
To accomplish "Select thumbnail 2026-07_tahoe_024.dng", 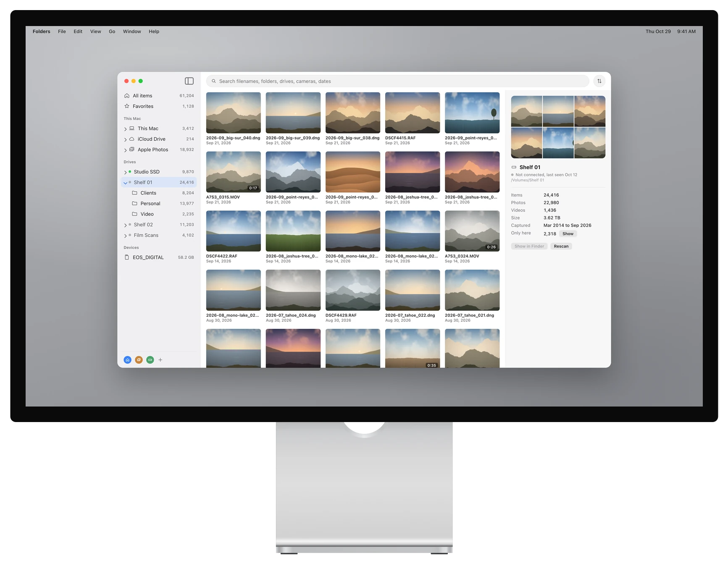I will (x=293, y=290).
